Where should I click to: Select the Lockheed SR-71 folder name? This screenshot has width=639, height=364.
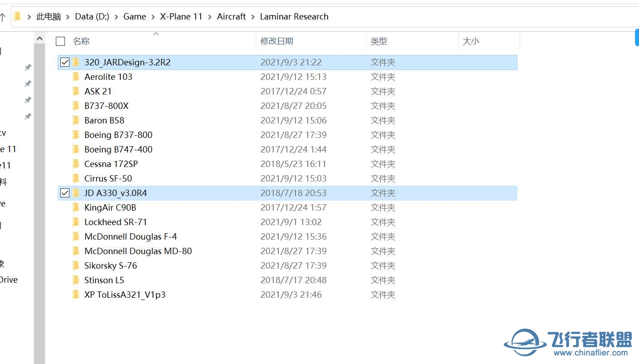pyautogui.click(x=116, y=222)
